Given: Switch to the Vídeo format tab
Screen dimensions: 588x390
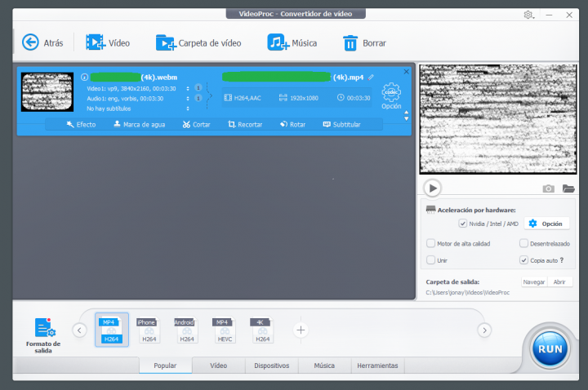Looking at the screenshot, I should [218, 366].
